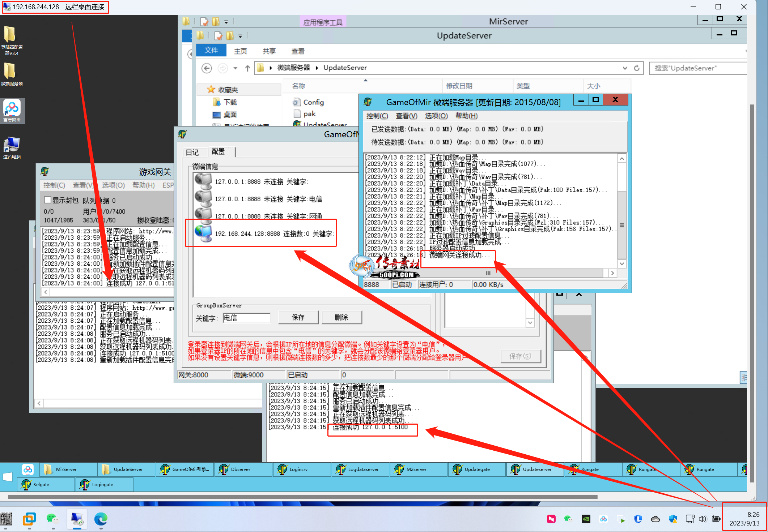Screen dimensions: 768x532
Task: Open 主页 ribbon tab in UpdateServer
Action: [x=241, y=51]
